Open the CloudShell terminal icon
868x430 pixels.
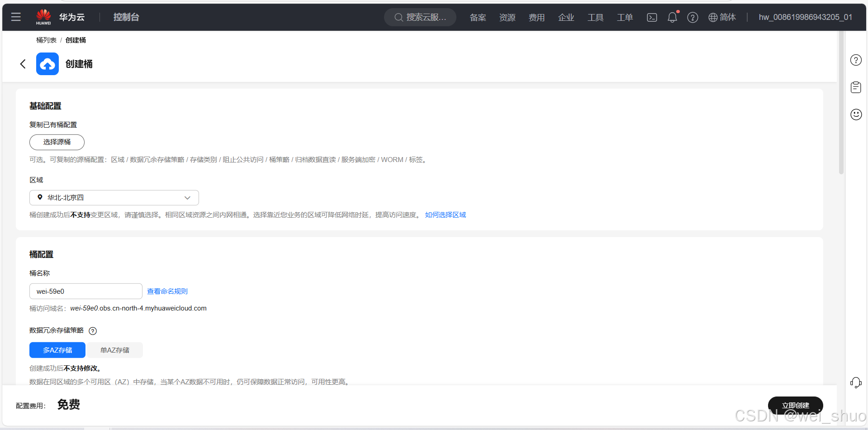point(652,17)
